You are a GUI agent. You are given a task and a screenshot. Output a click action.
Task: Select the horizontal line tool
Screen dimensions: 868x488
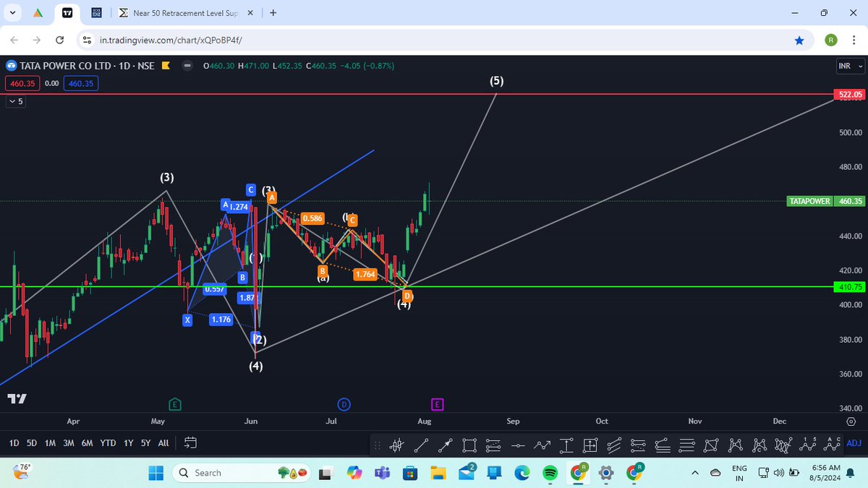518,445
